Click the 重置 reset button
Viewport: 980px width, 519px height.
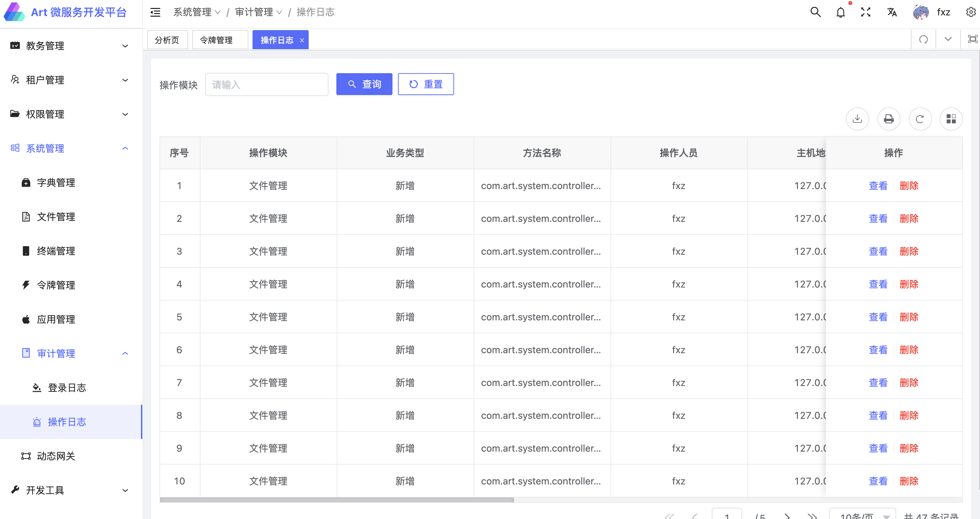[x=426, y=84]
